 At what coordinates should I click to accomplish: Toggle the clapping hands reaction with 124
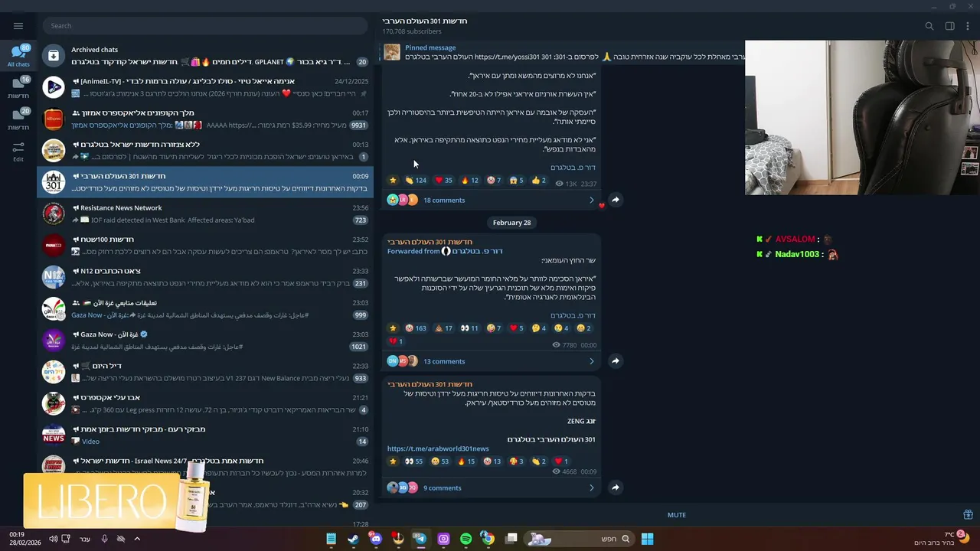[x=416, y=181]
